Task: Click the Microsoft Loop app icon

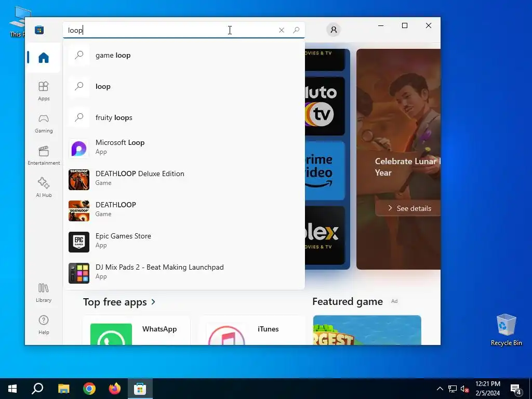Action: point(79,148)
